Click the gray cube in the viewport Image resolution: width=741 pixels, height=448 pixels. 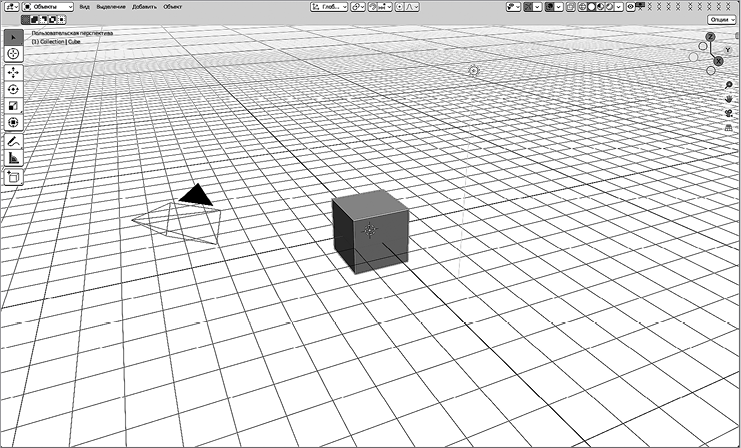click(370, 232)
